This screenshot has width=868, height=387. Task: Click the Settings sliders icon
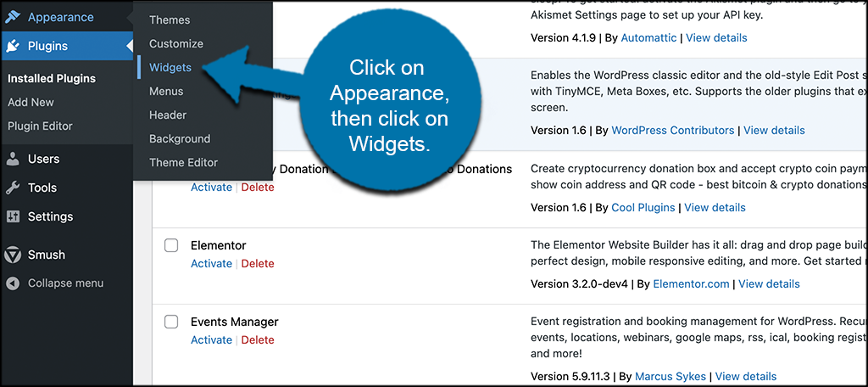pyautogui.click(x=13, y=216)
